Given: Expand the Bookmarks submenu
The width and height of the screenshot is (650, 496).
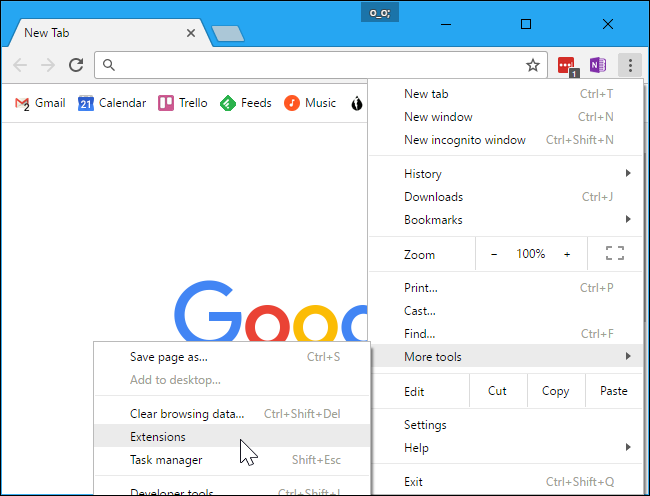Looking at the screenshot, I should (506, 220).
